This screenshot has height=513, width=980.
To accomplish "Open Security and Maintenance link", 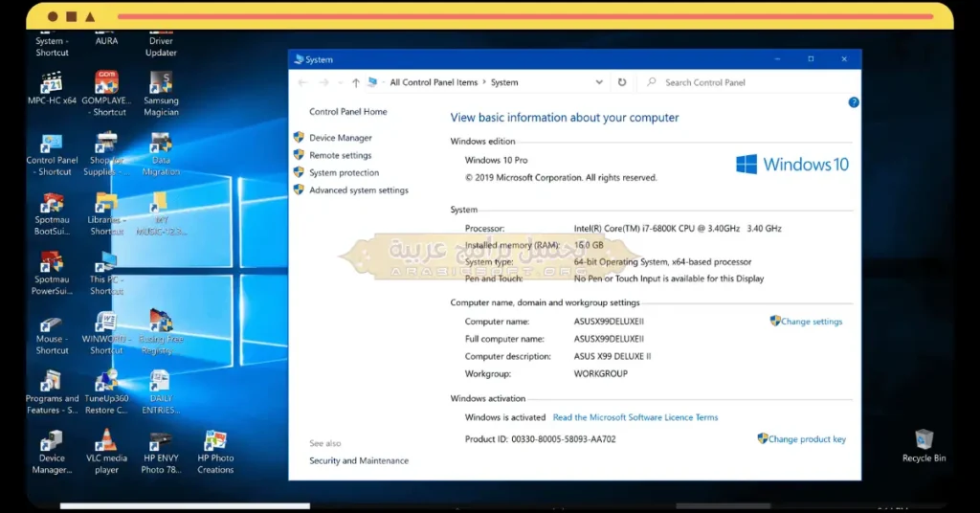I will click(x=359, y=460).
